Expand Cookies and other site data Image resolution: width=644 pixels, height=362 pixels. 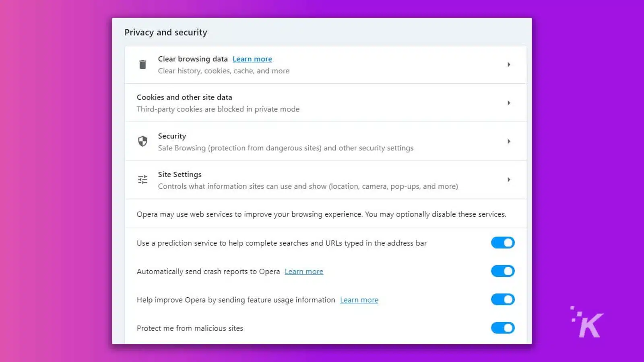tap(509, 103)
